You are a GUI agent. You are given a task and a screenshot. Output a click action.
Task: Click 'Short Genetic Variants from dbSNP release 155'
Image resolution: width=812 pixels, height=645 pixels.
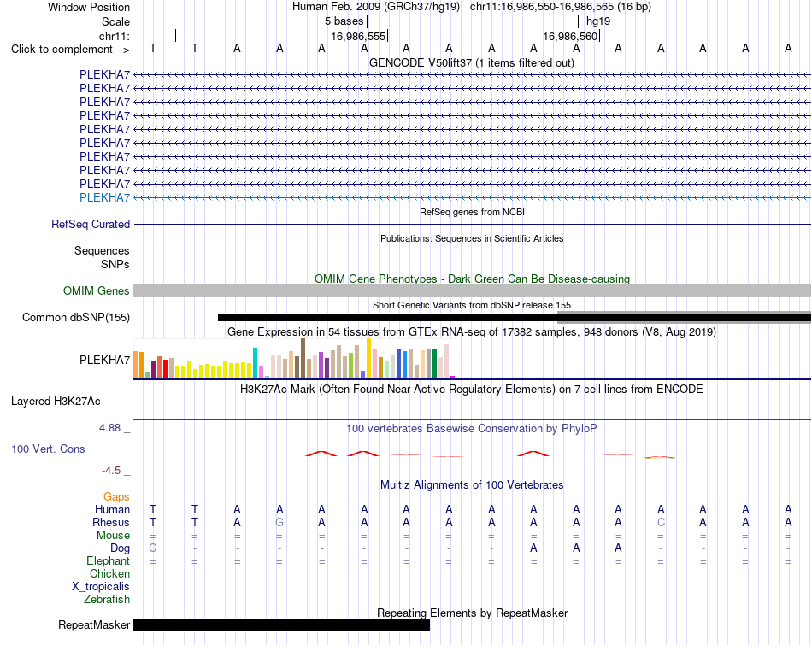pyautogui.click(x=472, y=305)
